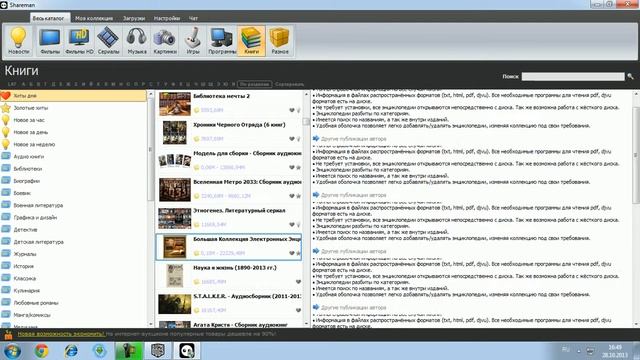Toggle favorite heart on Библиотека мечты 2
Screen dimensions: 640x360
pos(292,110)
